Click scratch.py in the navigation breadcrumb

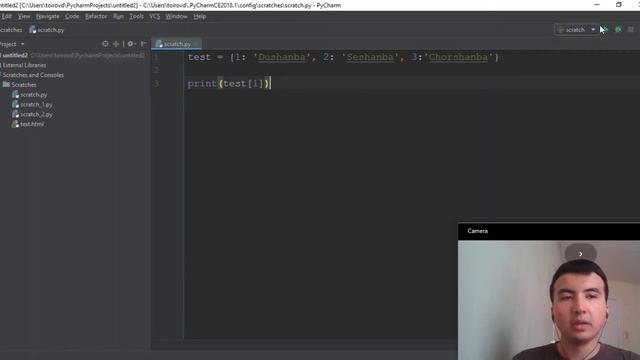pos(47,30)
